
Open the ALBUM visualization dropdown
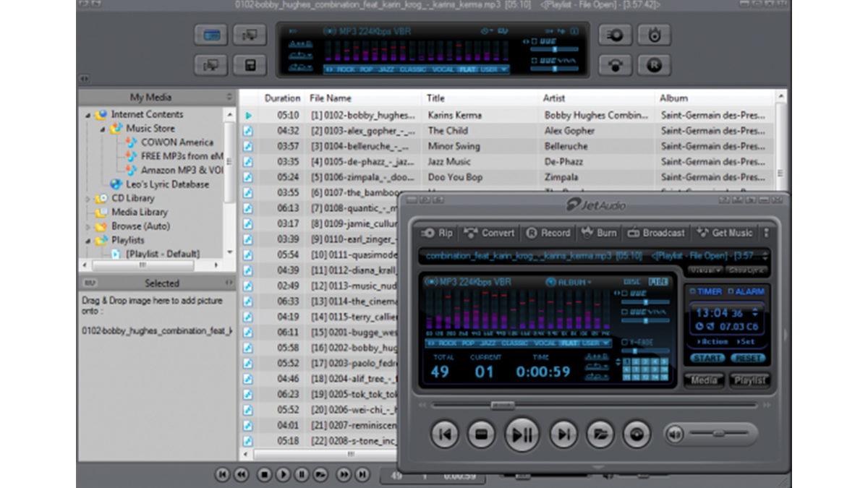pyautogui.click(x=570, y=281)
